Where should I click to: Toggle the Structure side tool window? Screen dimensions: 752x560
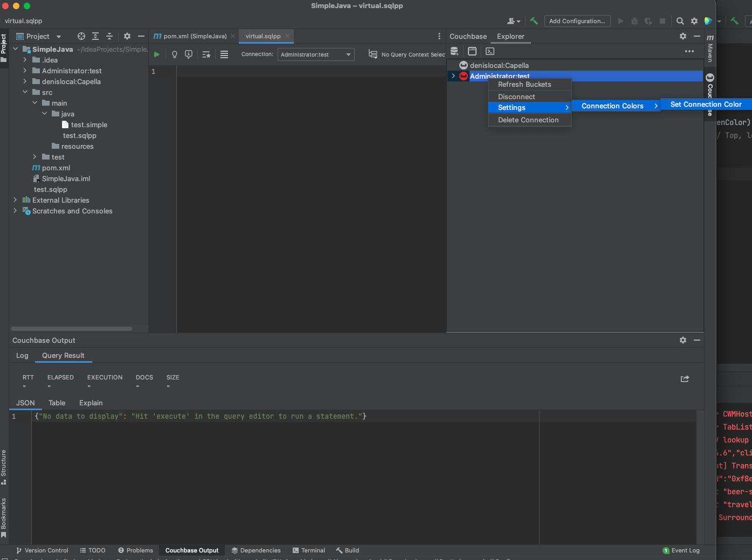pos(4,467)
